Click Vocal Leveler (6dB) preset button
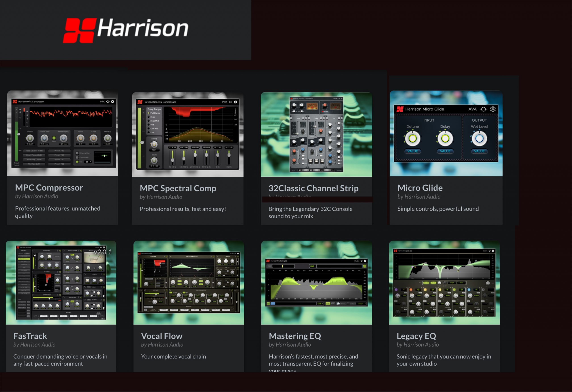 pyautogui.click(x=34, y=151)
